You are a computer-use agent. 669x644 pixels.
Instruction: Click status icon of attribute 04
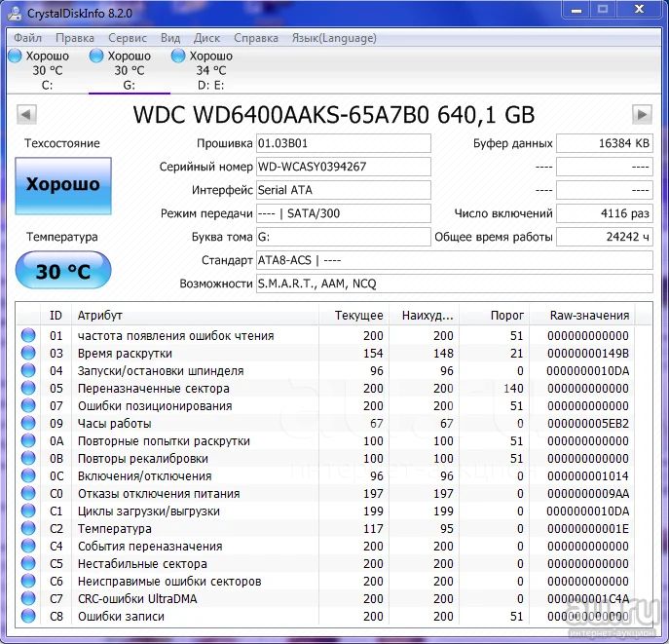coord(28,370)
